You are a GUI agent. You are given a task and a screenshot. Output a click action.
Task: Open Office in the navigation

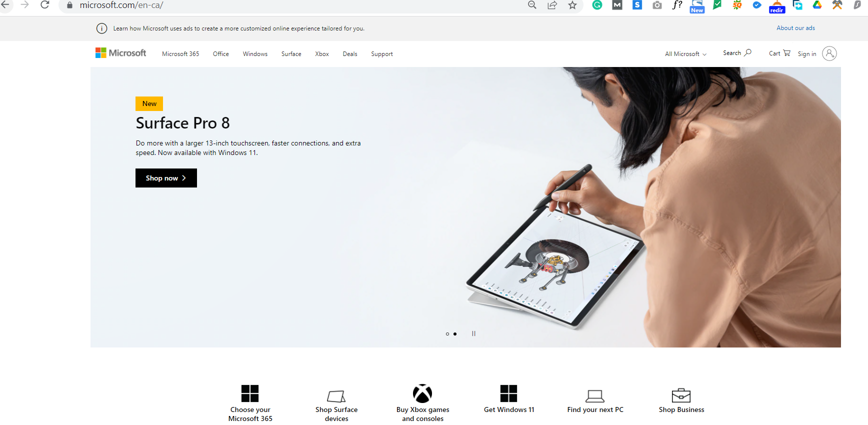[221, 54]
